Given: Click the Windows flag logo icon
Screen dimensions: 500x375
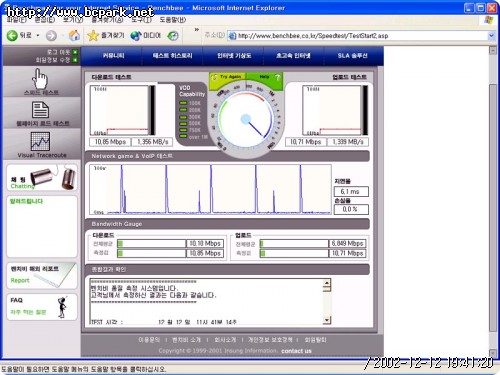Looking at the screenshot, I should [x=488, y=20].
